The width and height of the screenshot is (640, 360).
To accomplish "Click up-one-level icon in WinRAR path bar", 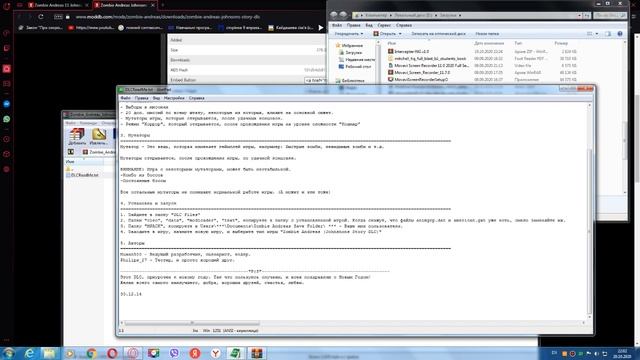I will 71,152.
